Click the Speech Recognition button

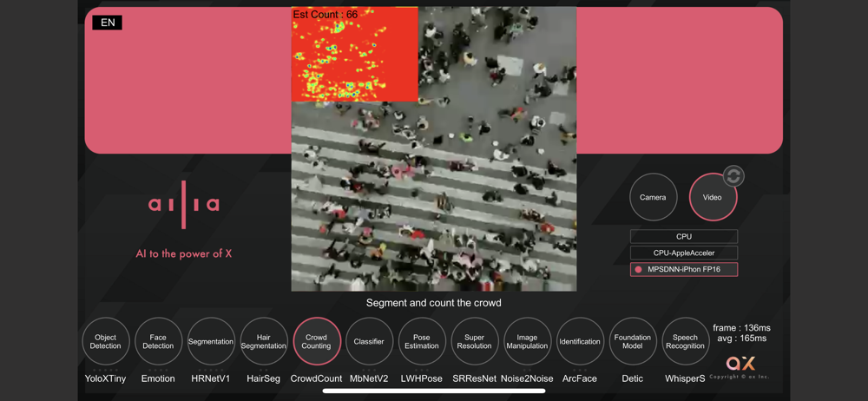(x=686, y=341)
